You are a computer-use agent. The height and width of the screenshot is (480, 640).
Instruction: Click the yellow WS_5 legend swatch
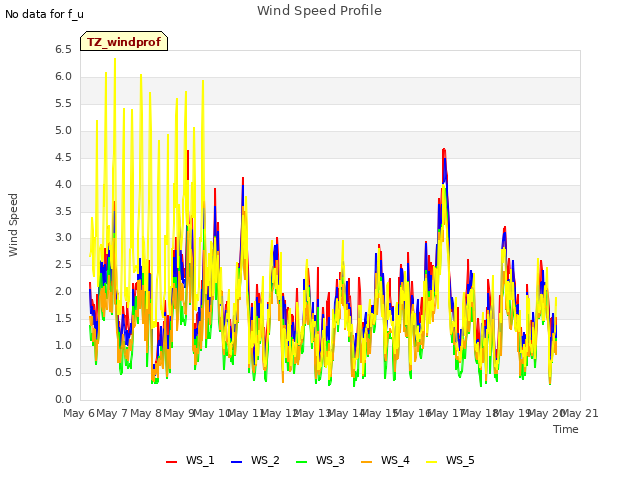click(431, 461)
